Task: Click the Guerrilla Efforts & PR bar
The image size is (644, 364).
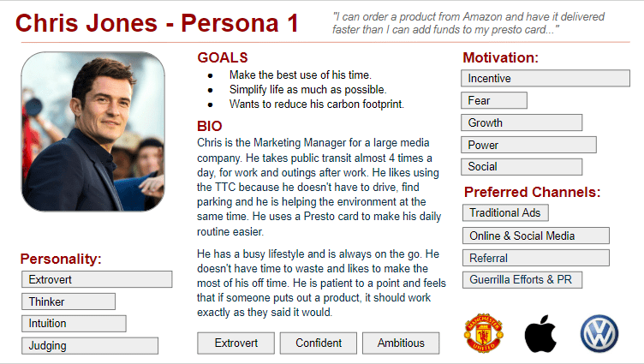Action: (522, 280)
